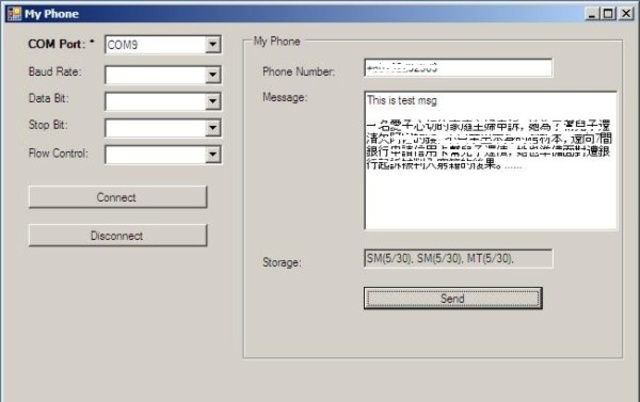Close the My Phone window
This screenshot has width=640, height=402.
pyautogui.click(x=626, y=14)
